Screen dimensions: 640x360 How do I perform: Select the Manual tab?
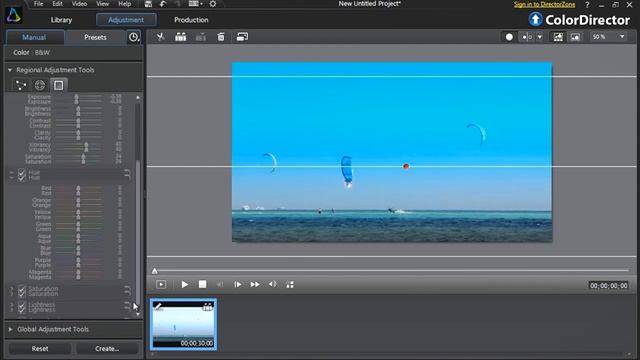coord(34,37)
